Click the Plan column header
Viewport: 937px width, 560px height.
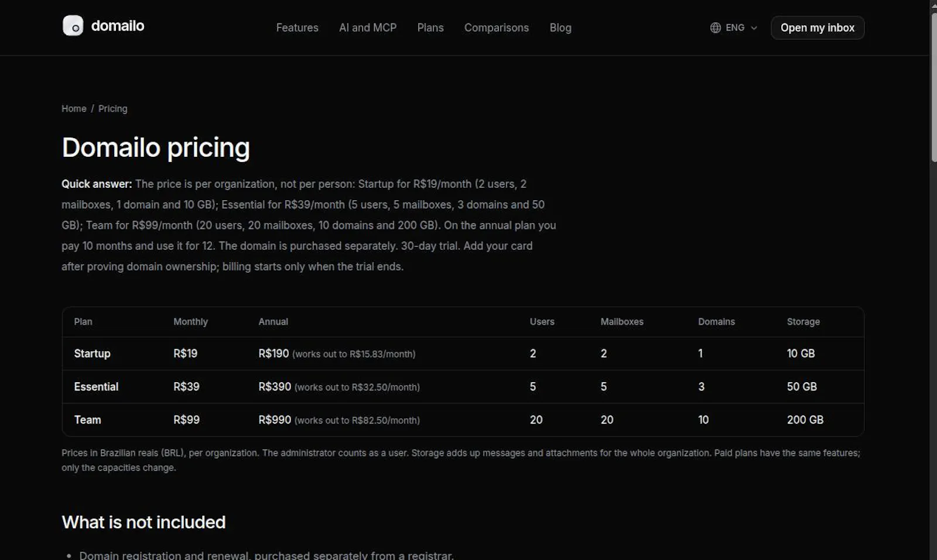pos(83,322)
